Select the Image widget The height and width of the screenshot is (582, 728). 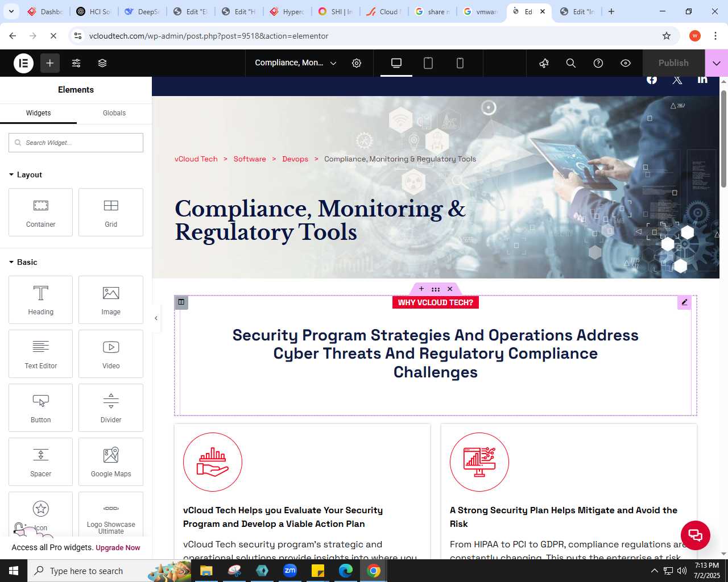point(111,300)
